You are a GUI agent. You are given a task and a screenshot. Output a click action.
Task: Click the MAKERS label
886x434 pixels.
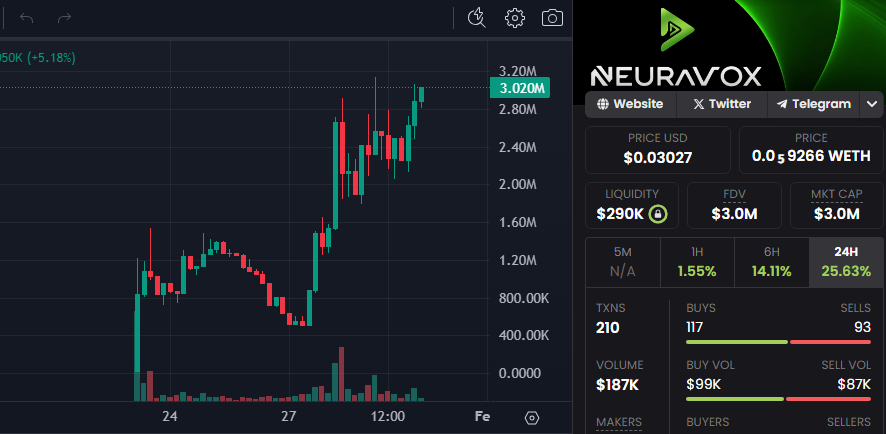(x=619, y=422)
